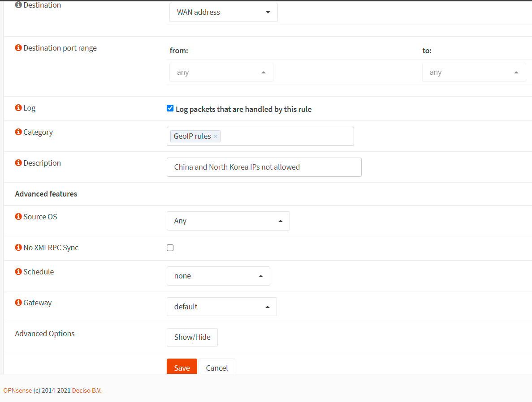Viewport: 532px width, 402px height.
Task: Open the WAN address destination dropdown
Action: (x=223, y=13)
